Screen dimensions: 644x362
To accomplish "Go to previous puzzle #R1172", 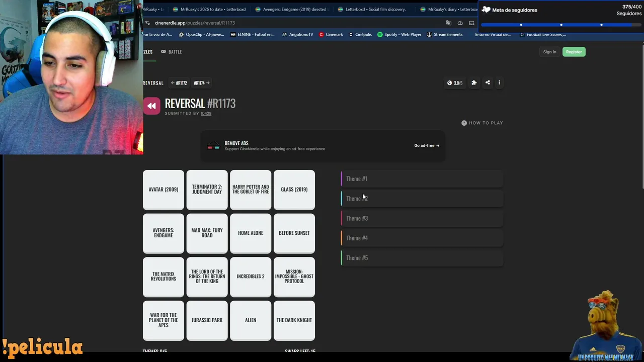I will (x=179, y=83).
